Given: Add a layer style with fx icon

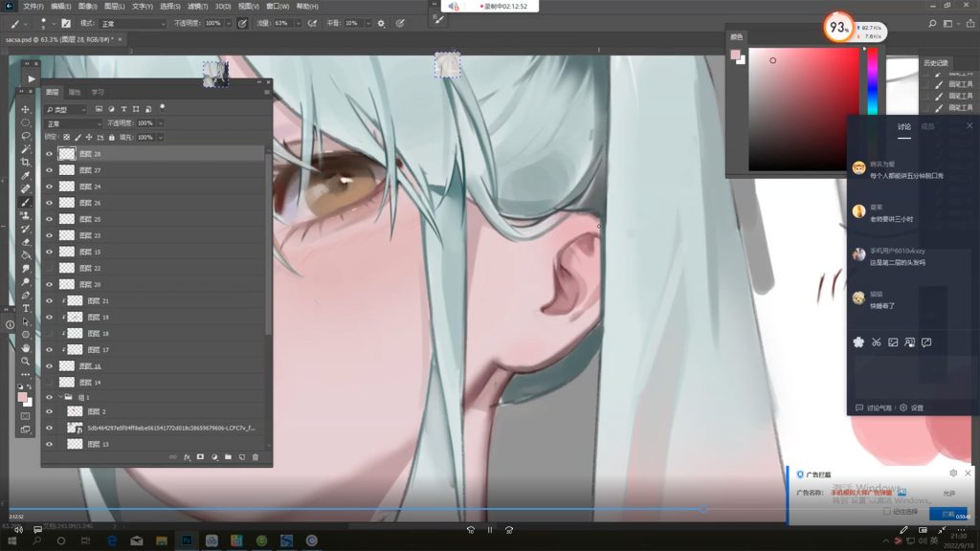Looking at the screenshot, I should coord(187,457).
